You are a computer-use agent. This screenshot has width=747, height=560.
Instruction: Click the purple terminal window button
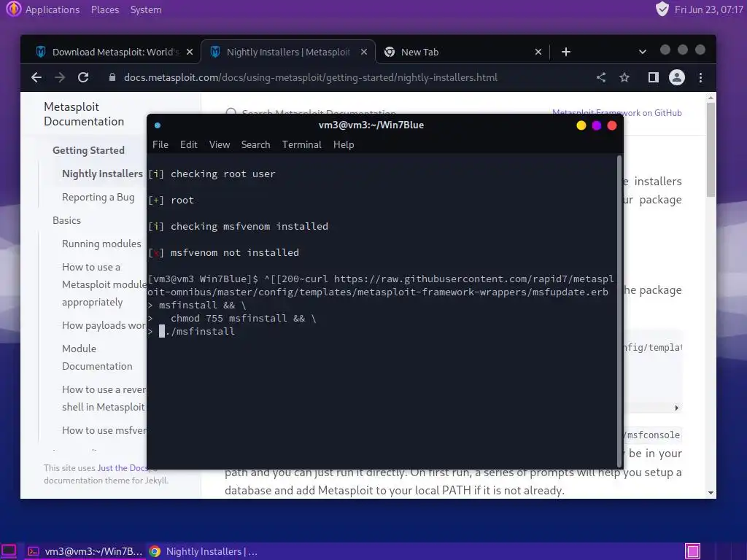click(x=597, y=125)
